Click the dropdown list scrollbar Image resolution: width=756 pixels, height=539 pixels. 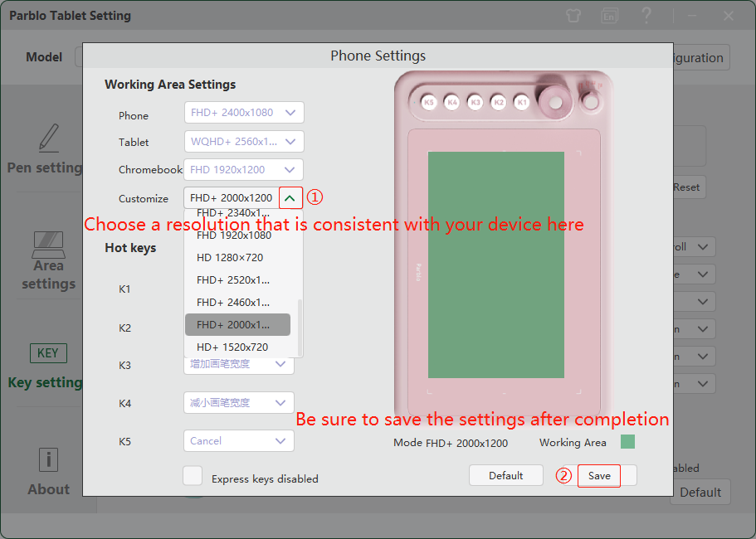pos(300,327)
